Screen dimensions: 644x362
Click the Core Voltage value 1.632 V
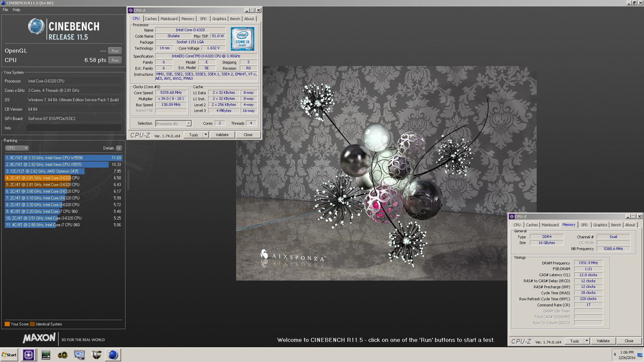tap(213, 48)
